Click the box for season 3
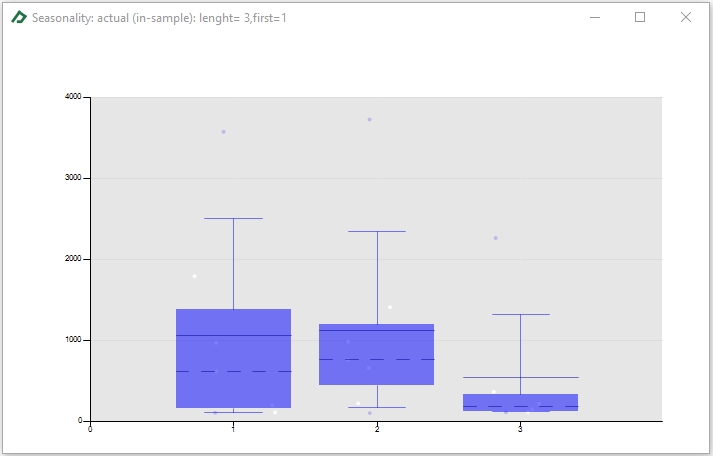 (x=520, y=402)
